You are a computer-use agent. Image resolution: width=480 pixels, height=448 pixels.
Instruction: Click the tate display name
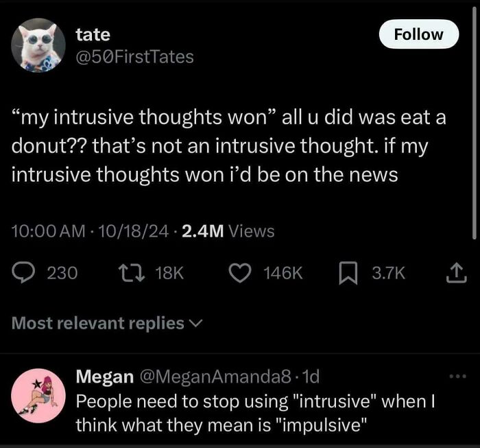pos(93,34)
